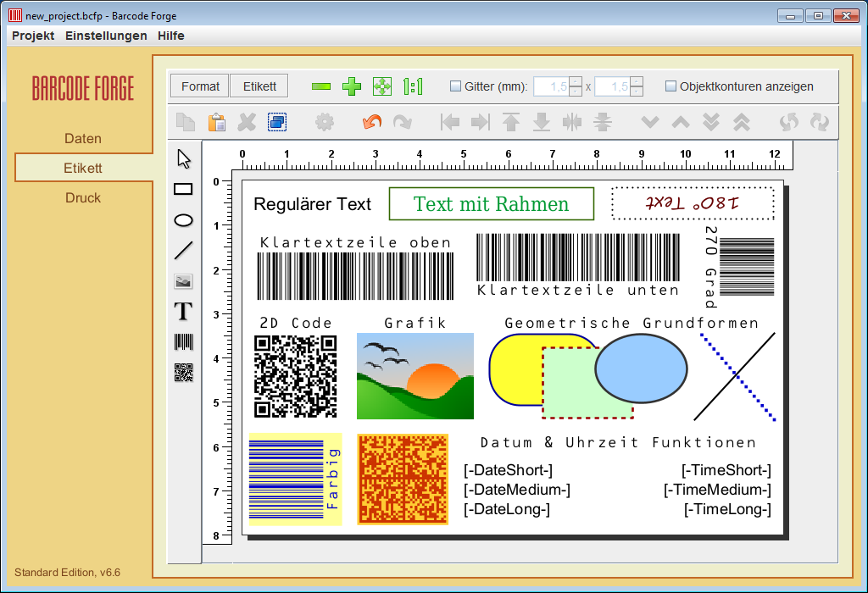The width and height of the screenshot is (868, 593).
Task: Click the undo arrow icon
Action: 371,122
